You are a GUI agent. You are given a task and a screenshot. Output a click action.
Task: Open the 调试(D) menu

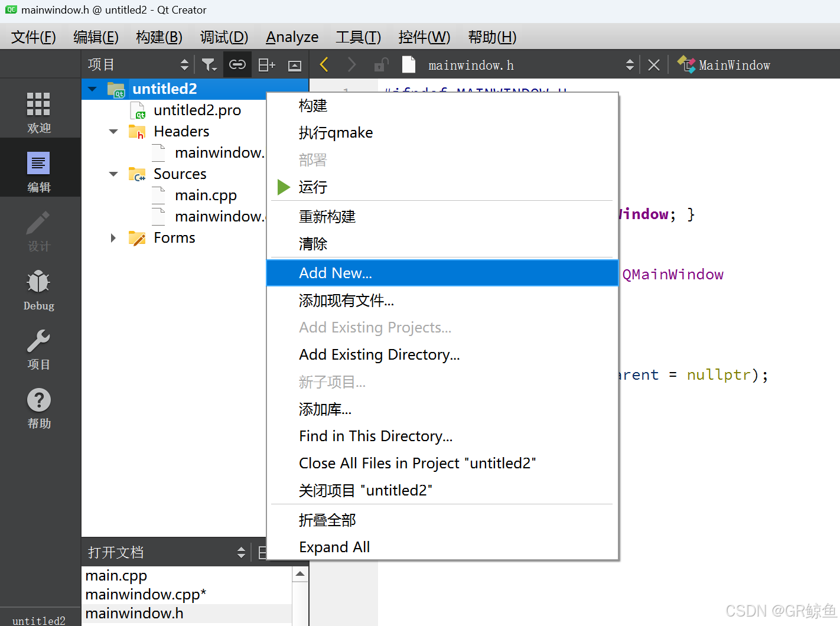[224, 37]
